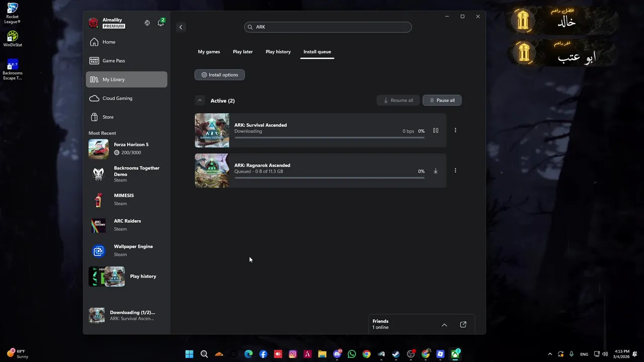
Task: Click ARK: Survival Ascended cover thumbnail
Action: [212, 130]
